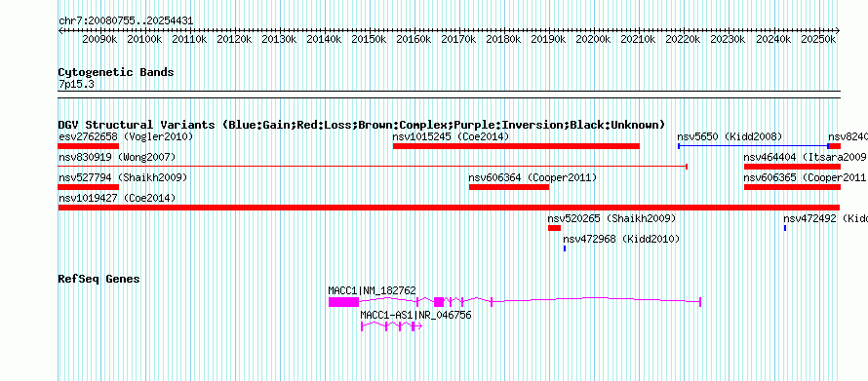
Task: Open the MACC1-AS1|NR_046756 gene label
Action: [415, 315]
